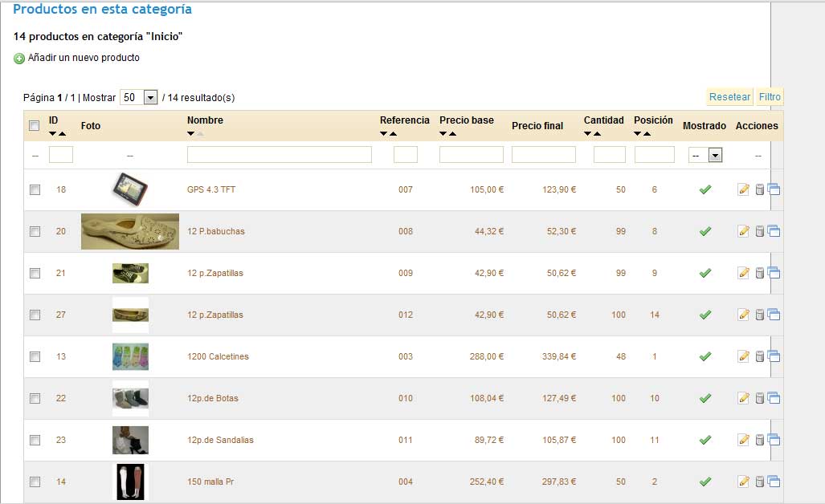Viewport: 825px width, 504px height.
Task: Sort by Nombre descending
Action: pos(190,134)
